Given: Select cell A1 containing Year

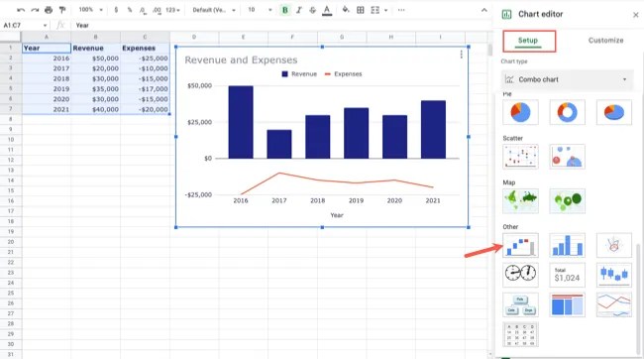Looking at the screenshot, I should coord(47,49).
